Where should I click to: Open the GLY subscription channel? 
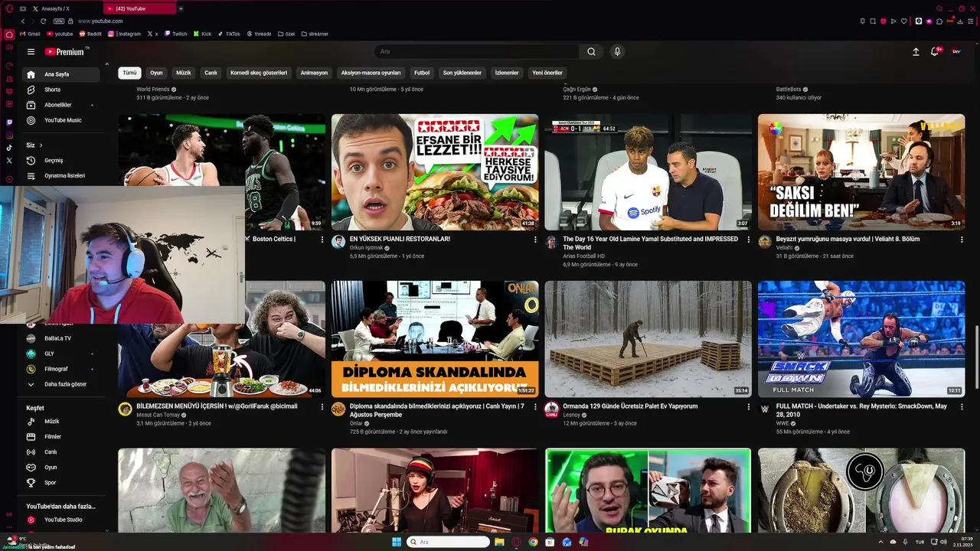[61, 354]
